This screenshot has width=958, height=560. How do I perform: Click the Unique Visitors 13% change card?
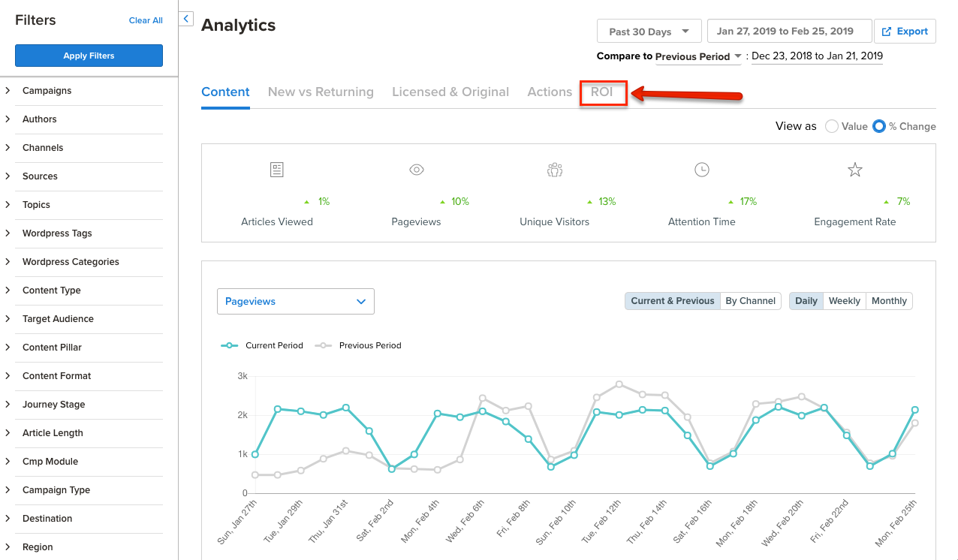[555, 196]
